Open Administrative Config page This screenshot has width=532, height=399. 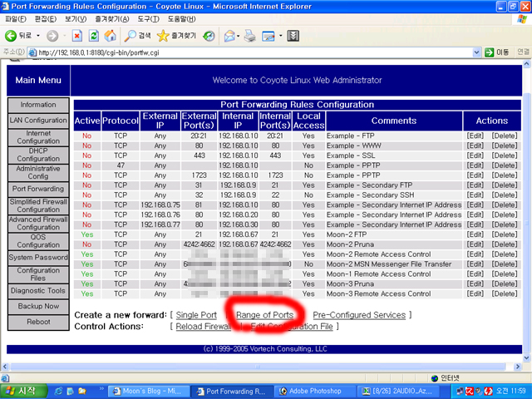click(38, 172)
